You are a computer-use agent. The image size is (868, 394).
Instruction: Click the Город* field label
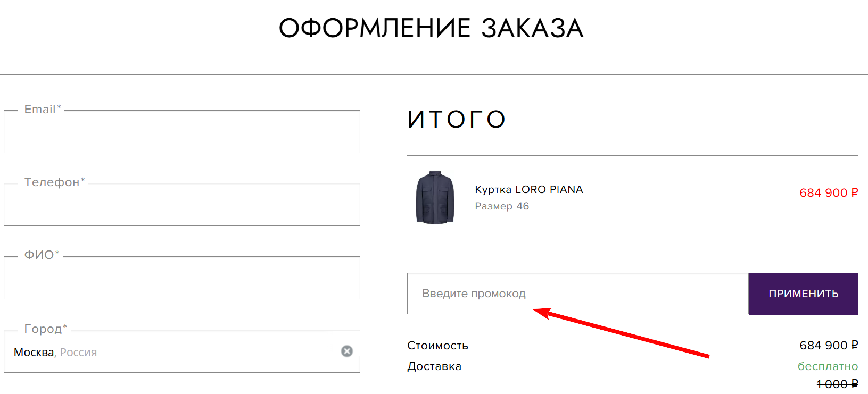[46, 329]
